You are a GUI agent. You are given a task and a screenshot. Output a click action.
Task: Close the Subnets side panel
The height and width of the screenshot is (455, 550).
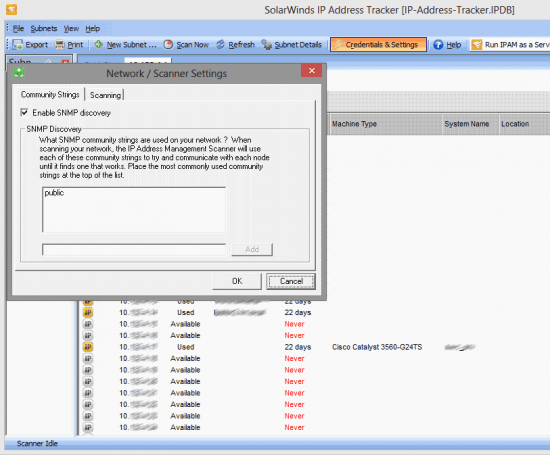coord(65,62)
